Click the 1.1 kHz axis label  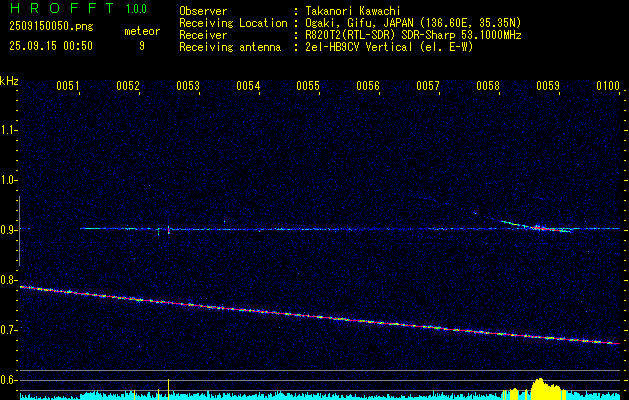click(x=7, y=130)
